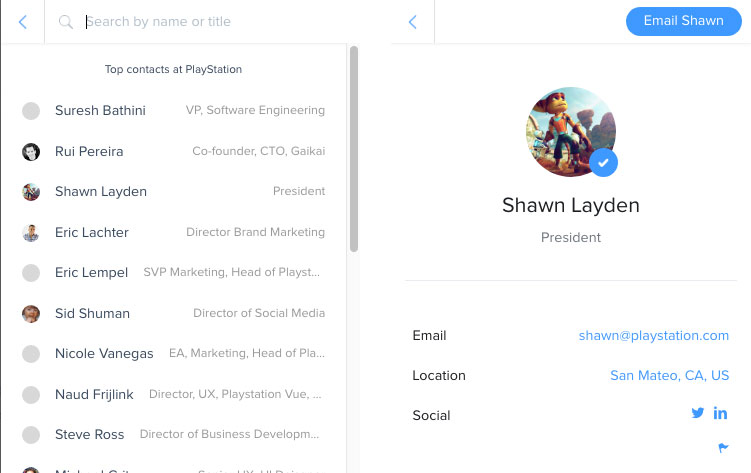This screenshot has width=751, height=473.
Task: Click Sid Shuman's avatar photo
Action: point(31,314)
